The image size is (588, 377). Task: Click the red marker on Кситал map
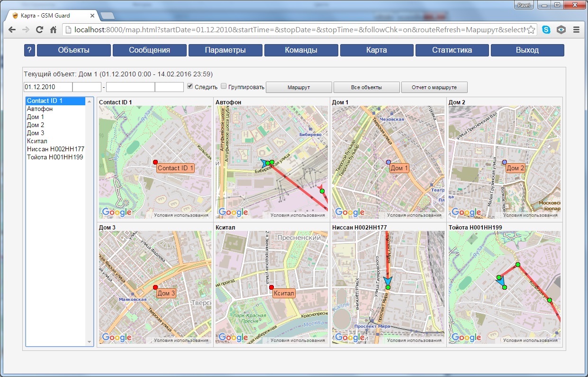coord(271,287)
